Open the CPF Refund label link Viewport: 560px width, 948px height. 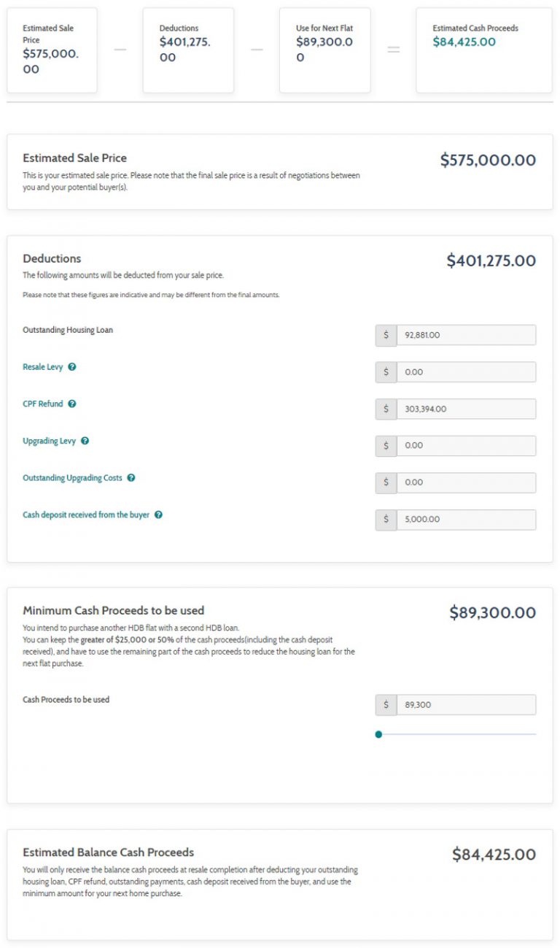coord(42,404)
